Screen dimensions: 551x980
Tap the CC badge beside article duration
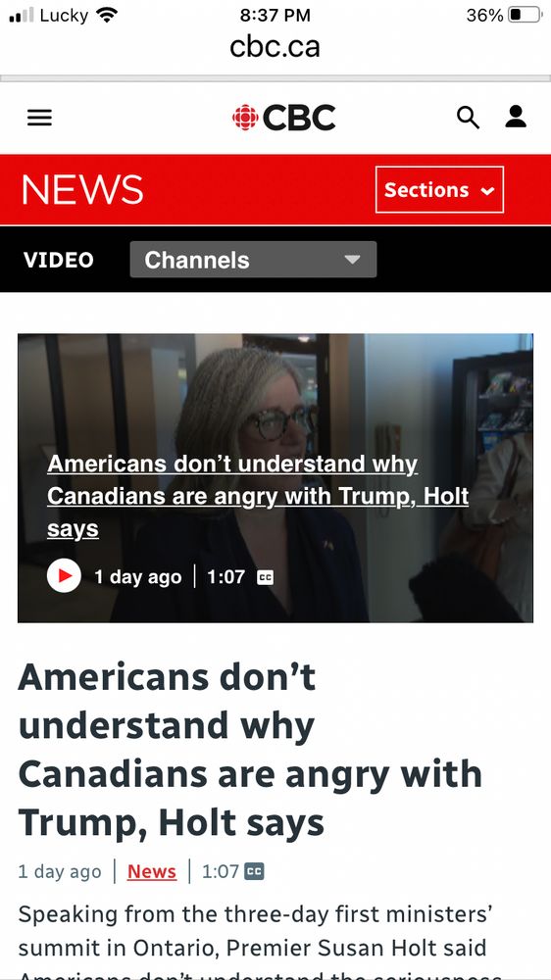tap(254, 871)
